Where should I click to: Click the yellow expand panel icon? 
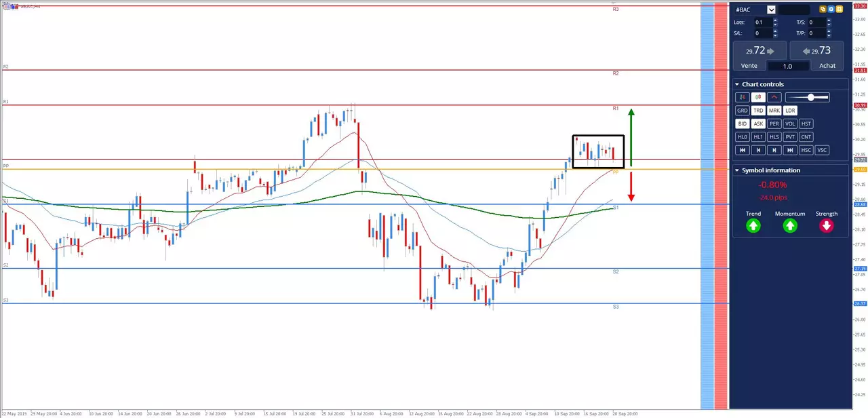pyautogui.click(x=839, y=9)
